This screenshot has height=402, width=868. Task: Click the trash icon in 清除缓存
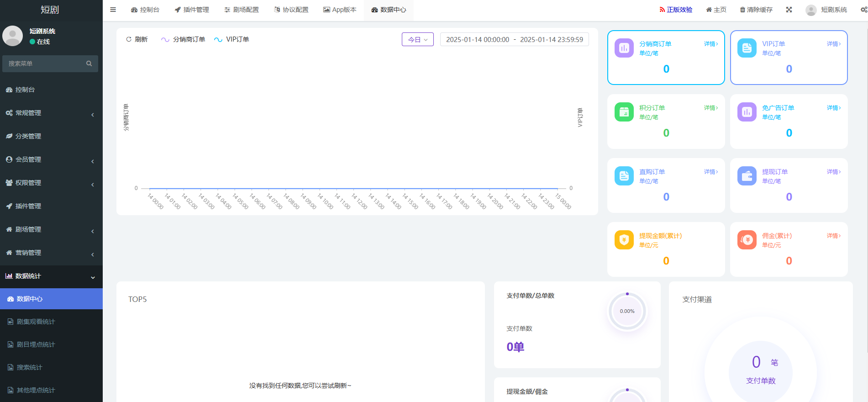(742, 10)
